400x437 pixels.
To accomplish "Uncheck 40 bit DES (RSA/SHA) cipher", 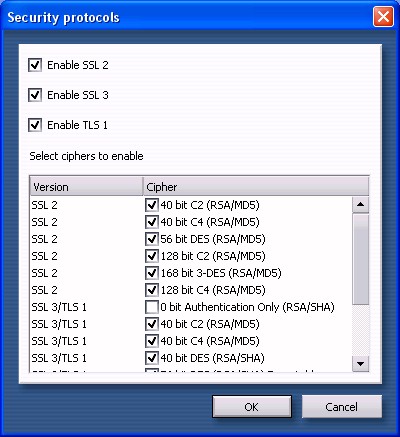I will click(152, 358).
